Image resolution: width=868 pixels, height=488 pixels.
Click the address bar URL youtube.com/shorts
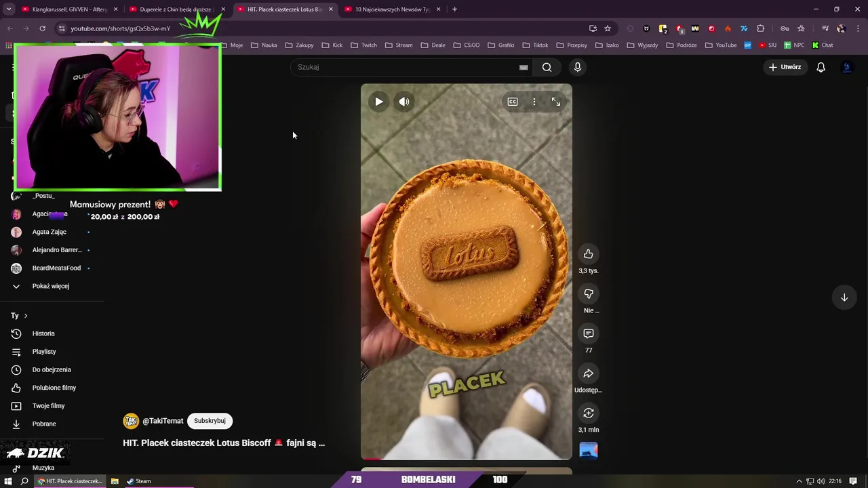coord(120,28)
